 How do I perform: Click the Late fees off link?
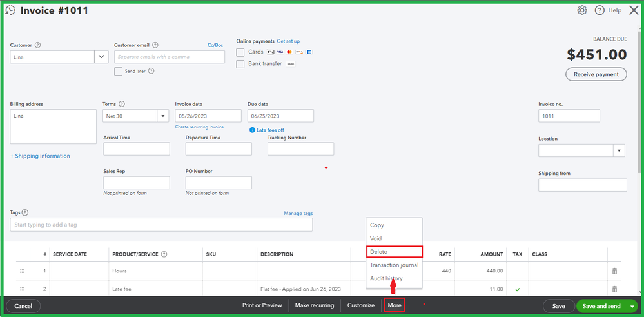tap(270, 130)
